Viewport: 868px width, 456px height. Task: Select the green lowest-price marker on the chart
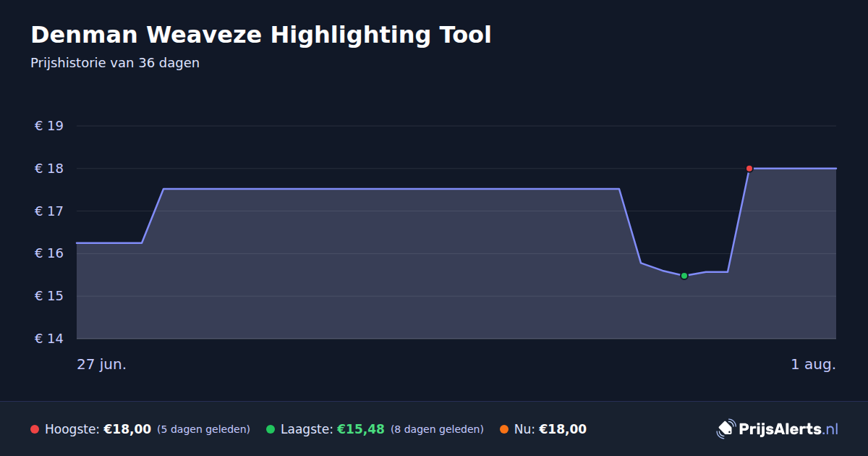[684, 276]
